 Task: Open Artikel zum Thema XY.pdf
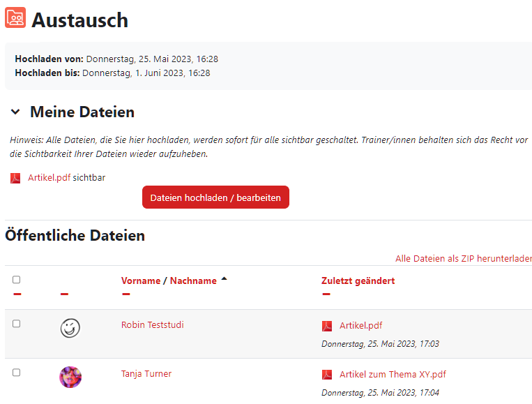click(x=393, y=375)
